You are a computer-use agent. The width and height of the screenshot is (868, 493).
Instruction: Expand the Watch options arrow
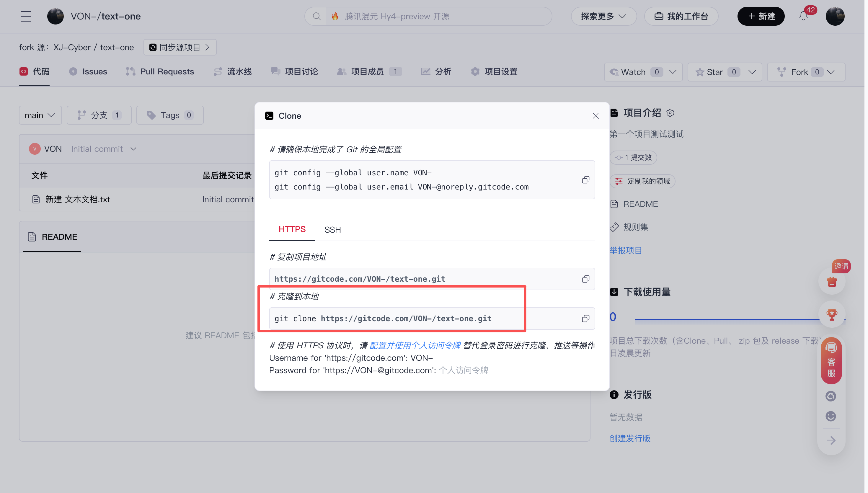(673, 72)
